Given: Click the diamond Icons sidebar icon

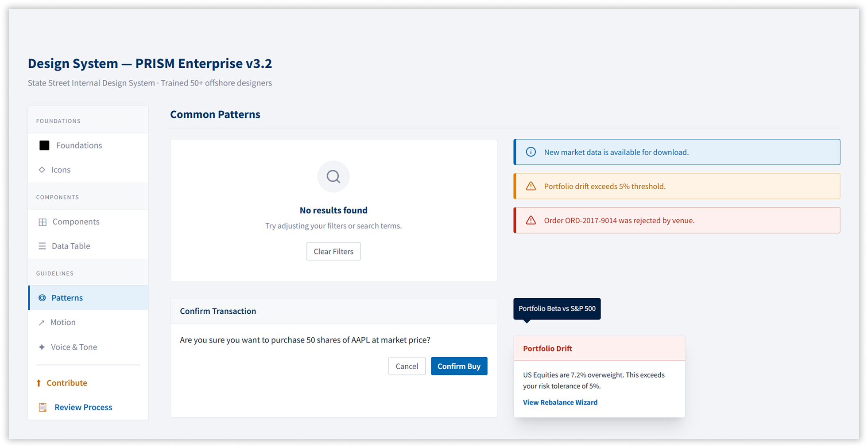Looking at the screenshot, I should 42,170.
